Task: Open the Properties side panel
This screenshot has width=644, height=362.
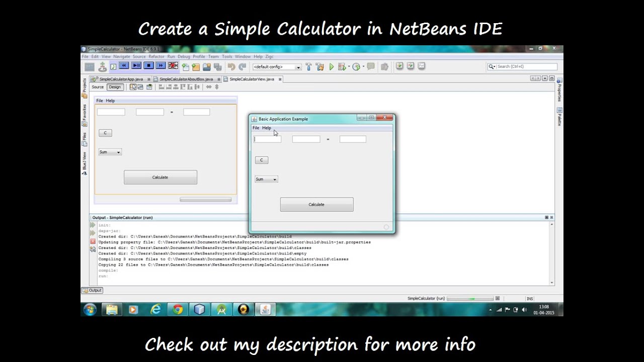Action: (559, 90)
